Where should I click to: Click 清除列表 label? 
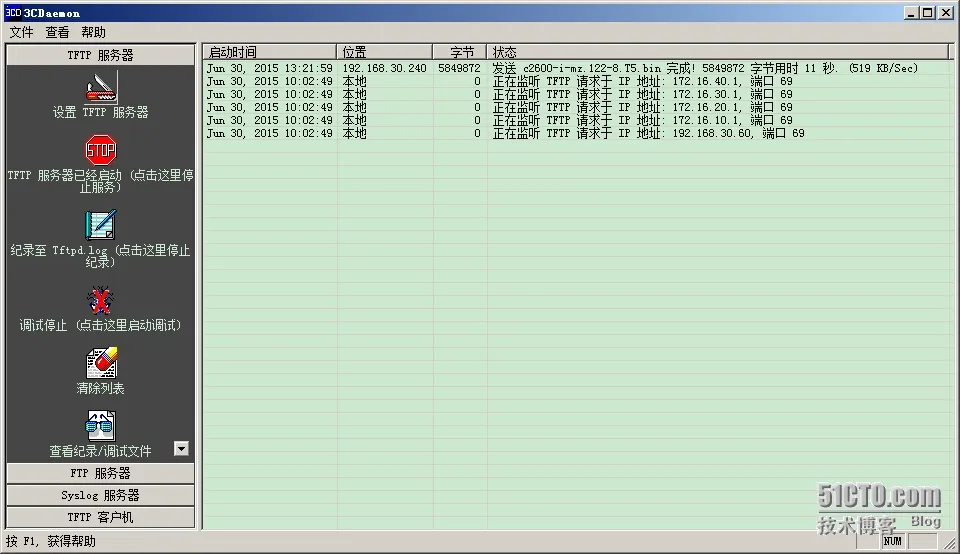100,388
